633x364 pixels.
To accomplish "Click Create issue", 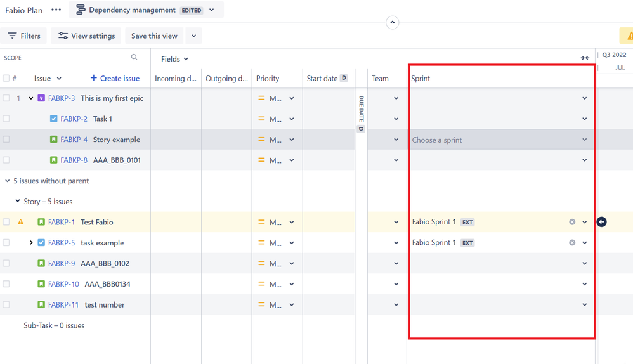I will (x=115, y=78).
